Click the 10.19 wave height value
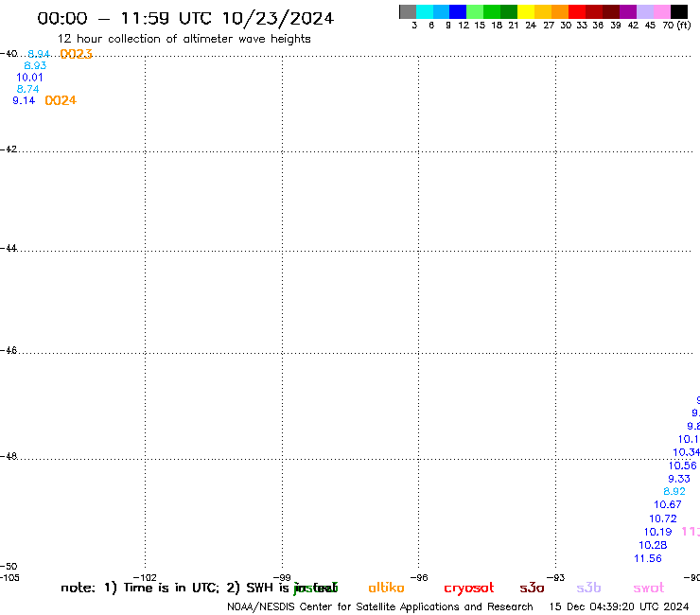 (657, 532)
